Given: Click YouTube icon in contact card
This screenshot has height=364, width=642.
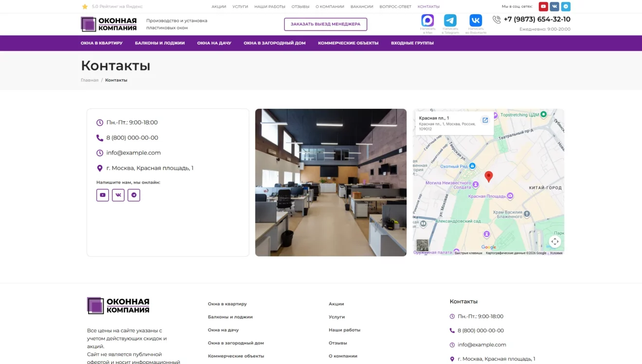Looking at the screenshot, I should 103,195.
